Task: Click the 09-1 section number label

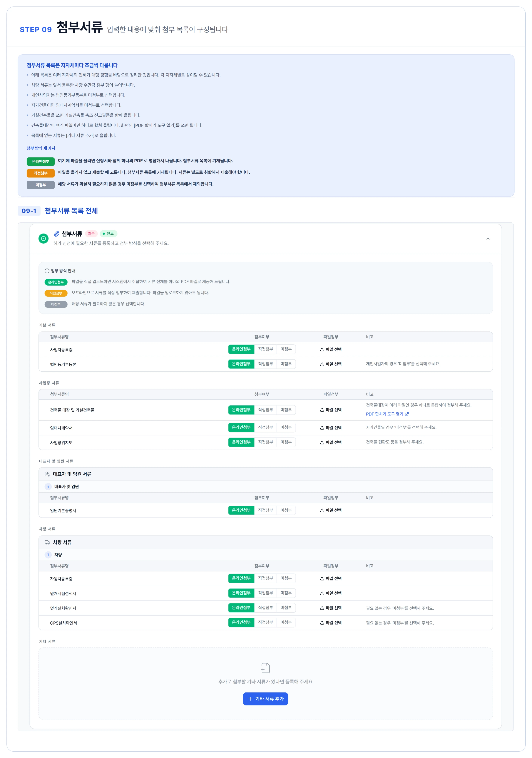Action: click(29, 211)
